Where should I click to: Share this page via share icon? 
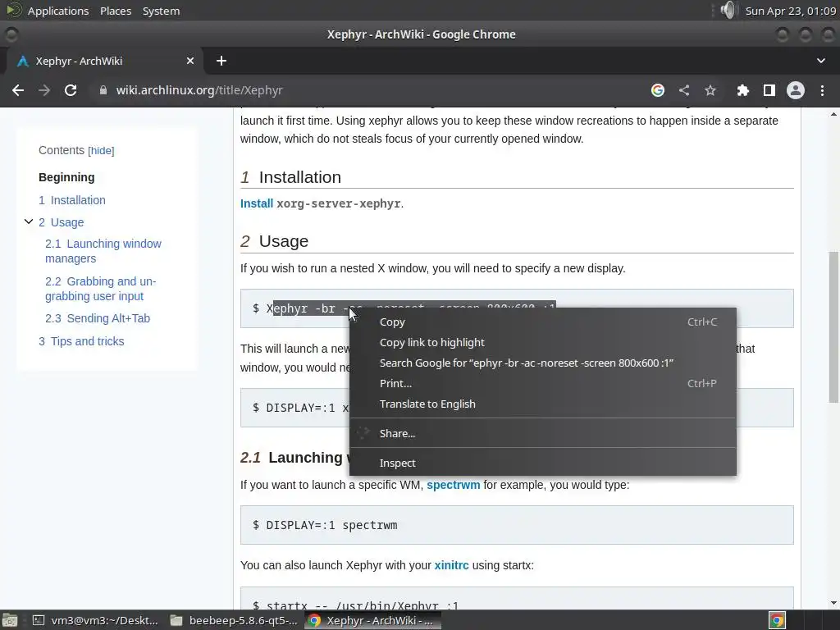point(684,90)
